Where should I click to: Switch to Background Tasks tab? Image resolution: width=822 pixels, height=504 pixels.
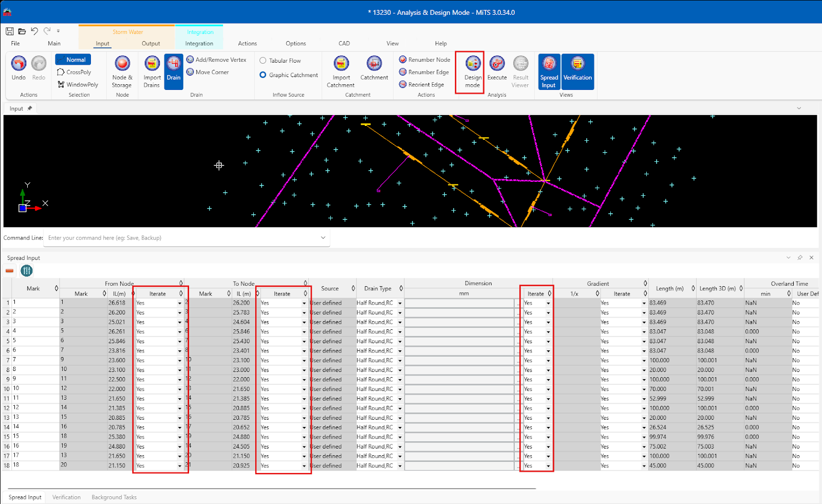[114, 497]
